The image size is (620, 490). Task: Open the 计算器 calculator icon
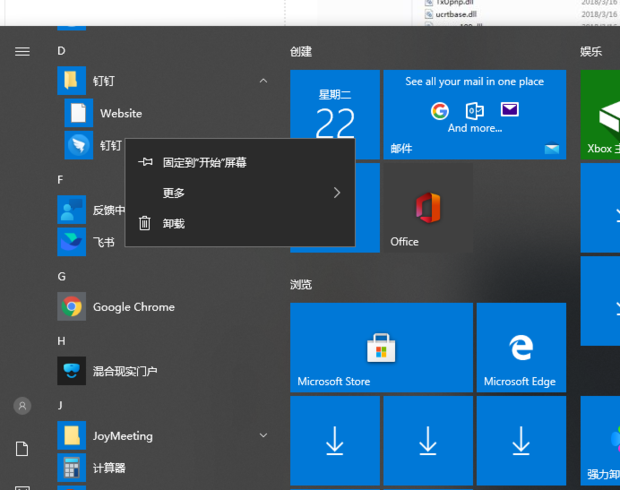pyautogui.click(x=72, y=468)
